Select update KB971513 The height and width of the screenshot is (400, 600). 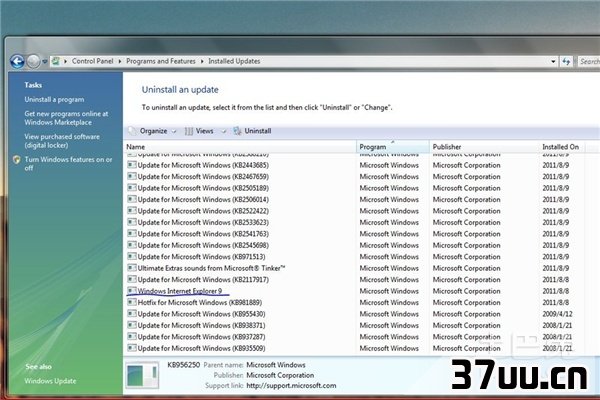pos(201,257)
